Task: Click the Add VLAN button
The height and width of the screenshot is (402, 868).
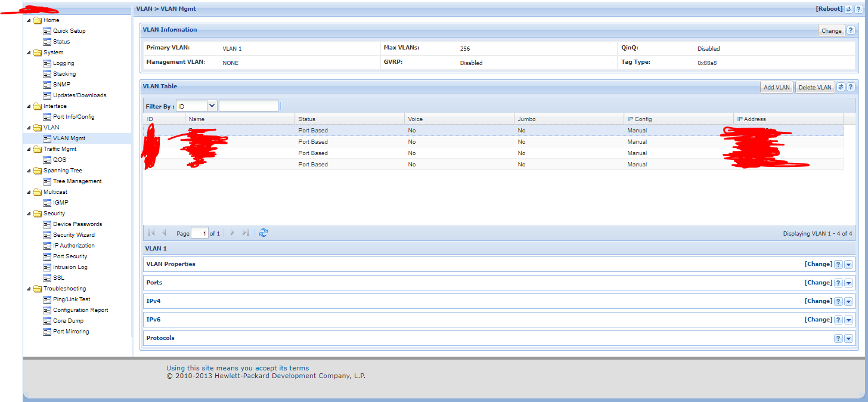Action: pyautogui.click(x=776, y=87)
